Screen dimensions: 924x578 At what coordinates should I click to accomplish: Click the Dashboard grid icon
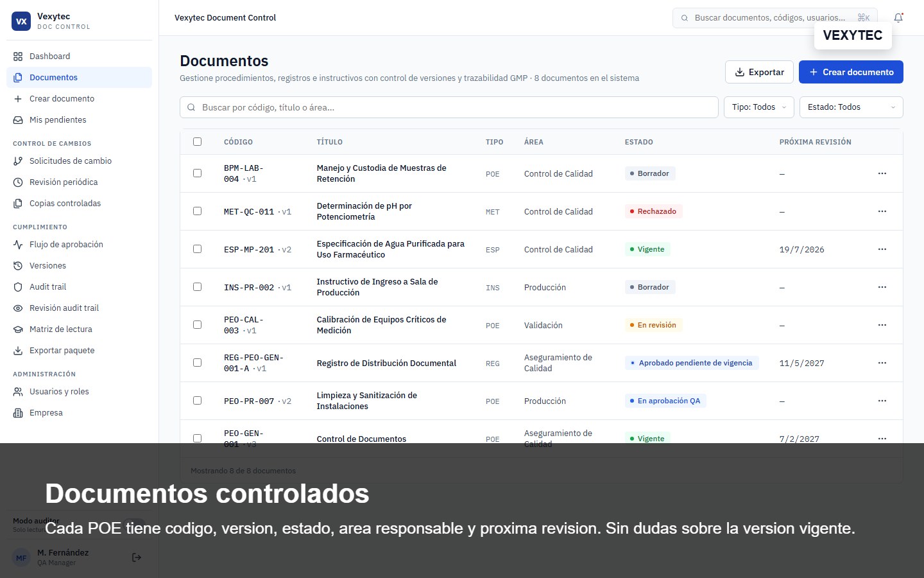coord(18,57)
